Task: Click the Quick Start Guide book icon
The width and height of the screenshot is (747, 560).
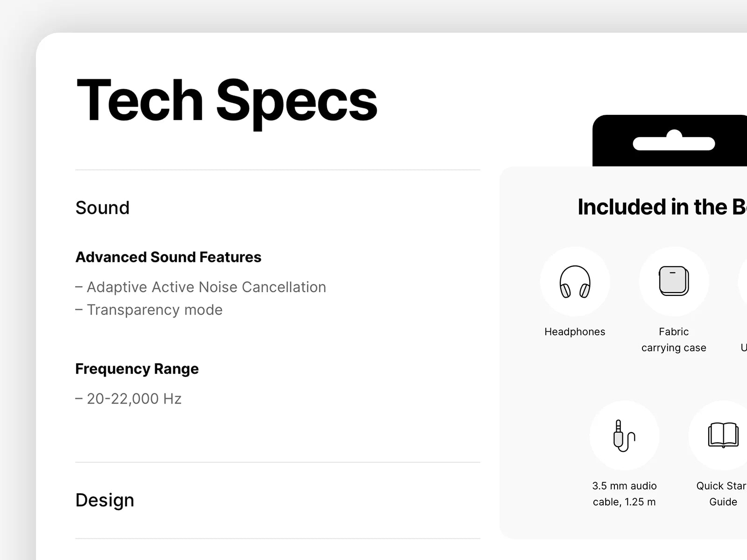Action: click(723, 435)
